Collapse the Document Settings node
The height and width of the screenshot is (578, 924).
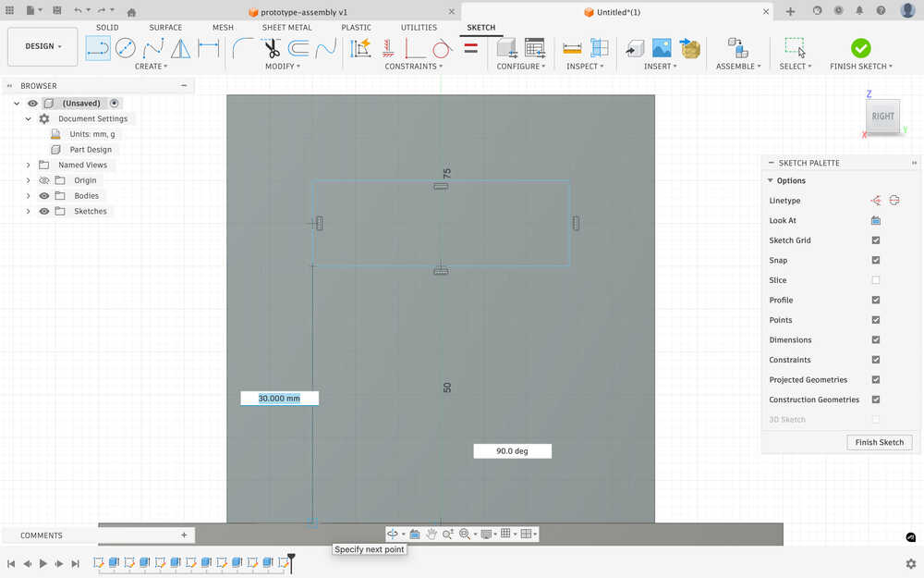click(28, 118)
